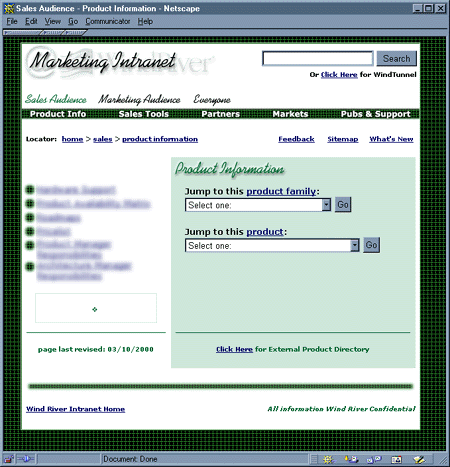Expand the second collapsed toolbar tab
450x467 pixels.
53,33
